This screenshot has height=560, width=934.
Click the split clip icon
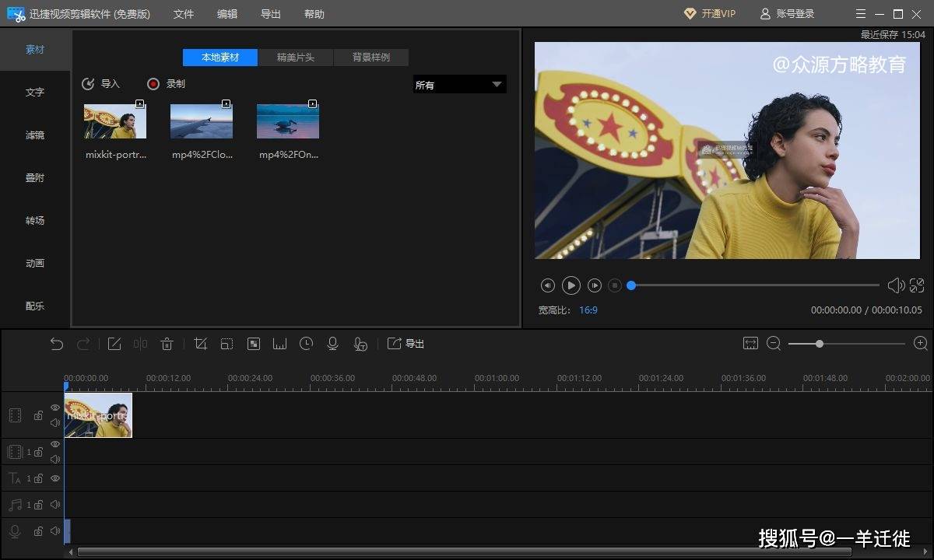(x=140, y=344)
